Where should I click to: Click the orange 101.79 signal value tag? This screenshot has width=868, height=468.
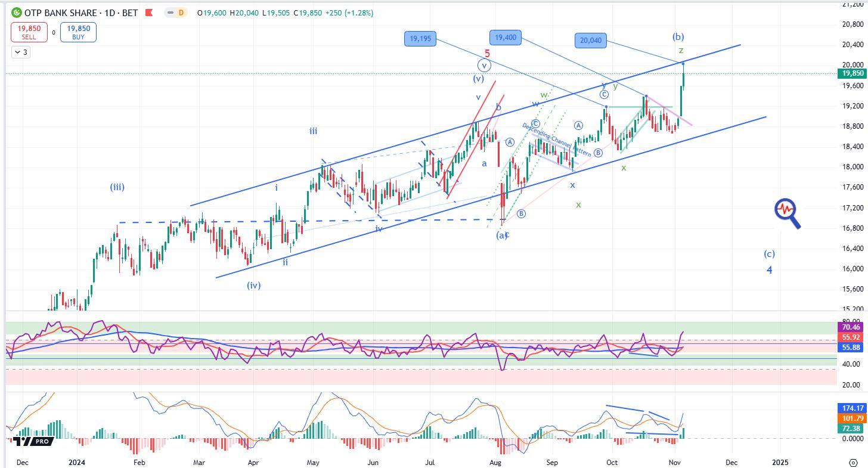tap(851, 418)
